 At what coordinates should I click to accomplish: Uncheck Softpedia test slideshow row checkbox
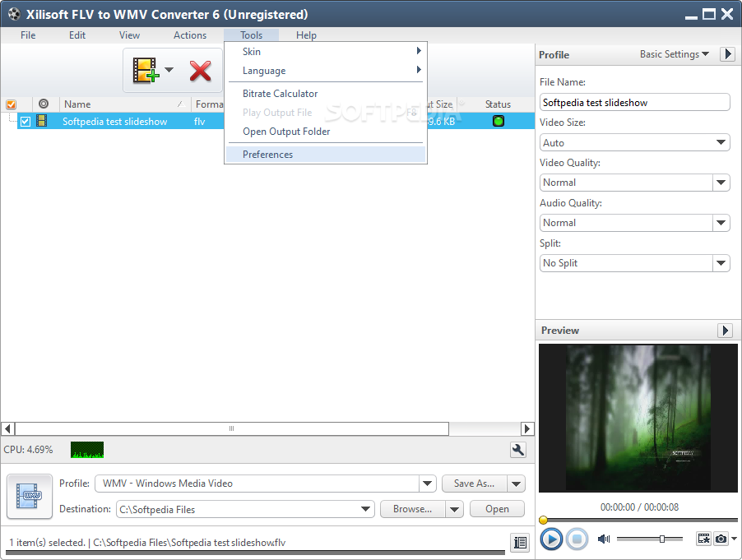[26, 122]
